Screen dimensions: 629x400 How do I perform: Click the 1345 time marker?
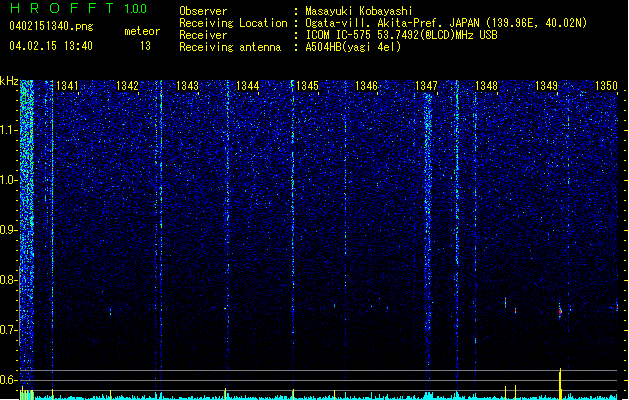[x=307, y=86]
